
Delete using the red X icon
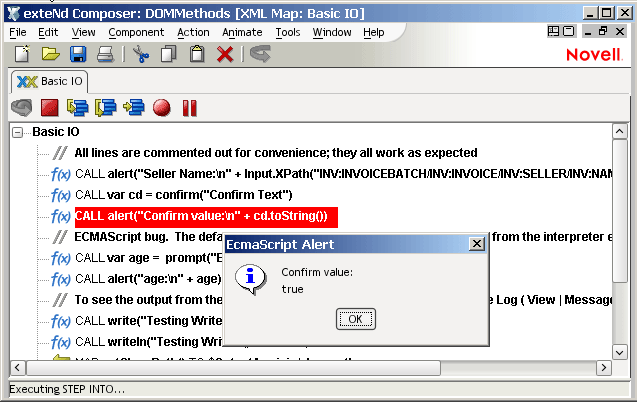tap(225, 54)
